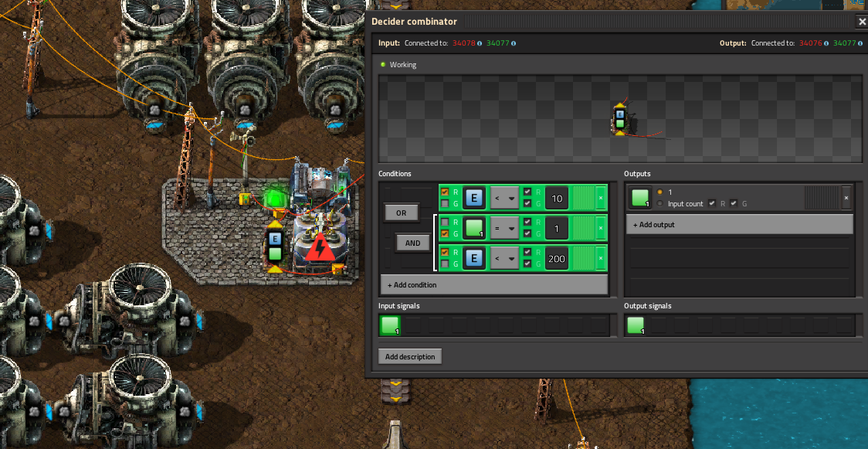
Task: Enable left green wire for third condition signal
Action: pyautogui.click(x=445, y=264)
